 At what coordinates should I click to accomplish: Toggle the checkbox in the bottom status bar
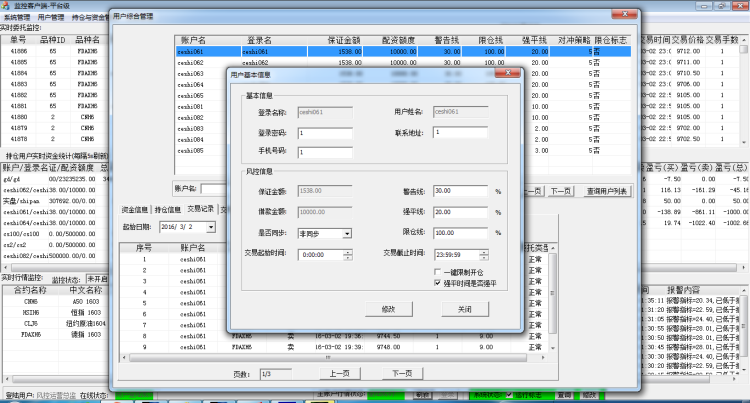point(509,395)
